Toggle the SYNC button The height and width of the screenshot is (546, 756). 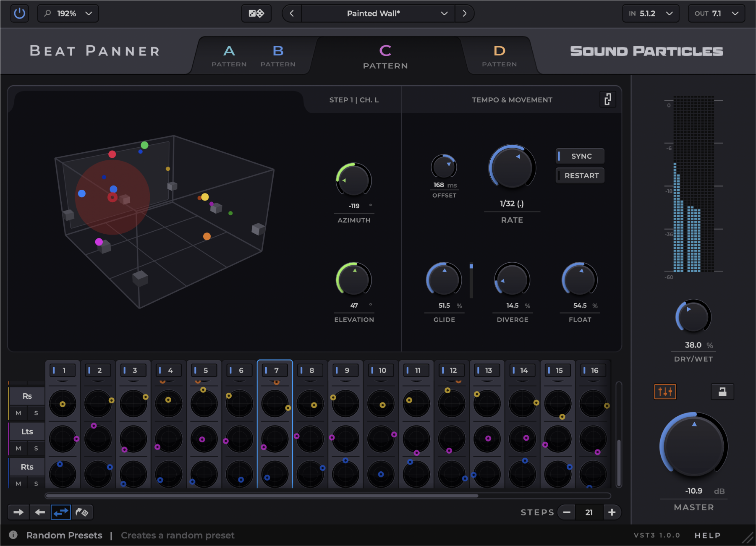(580, 156)
